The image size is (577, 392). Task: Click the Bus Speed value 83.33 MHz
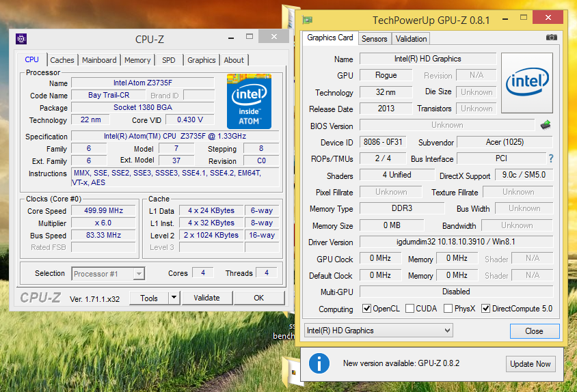click(103, 235)
